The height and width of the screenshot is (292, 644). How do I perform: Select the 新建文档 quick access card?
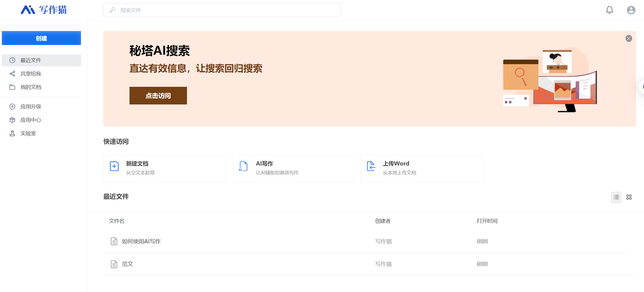pyautogui.click(x=165, y=168)
